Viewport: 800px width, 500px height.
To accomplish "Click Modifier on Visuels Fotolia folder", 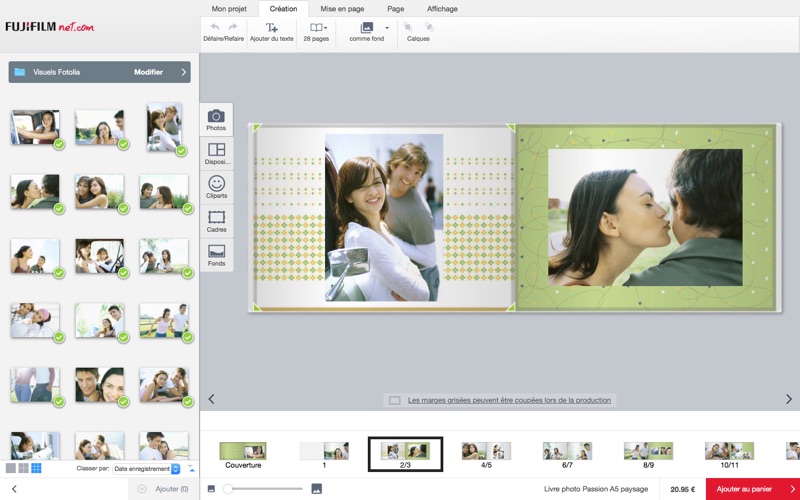I will tap(148, 72).
